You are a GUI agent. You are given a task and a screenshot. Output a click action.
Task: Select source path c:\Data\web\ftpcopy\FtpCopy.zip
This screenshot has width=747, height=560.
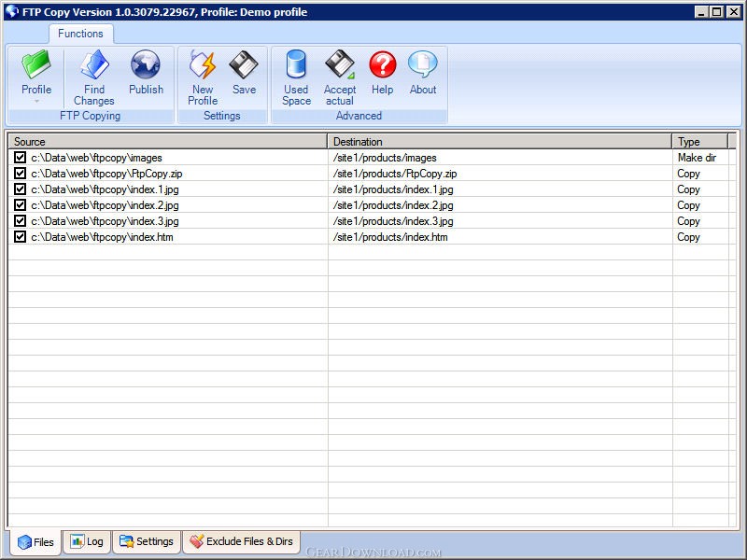[106, 174]
